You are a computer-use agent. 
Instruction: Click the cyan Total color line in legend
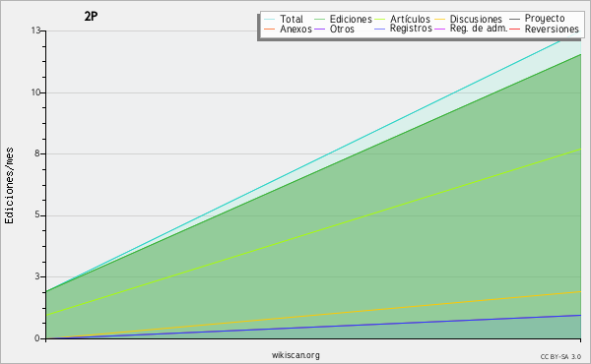pos(270,20)
